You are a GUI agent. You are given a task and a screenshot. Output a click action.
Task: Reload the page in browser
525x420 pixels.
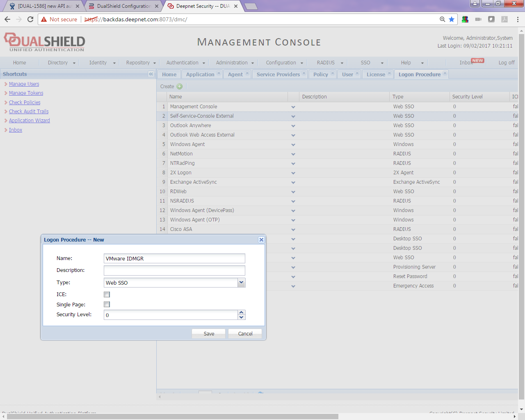tap(30, 19)
